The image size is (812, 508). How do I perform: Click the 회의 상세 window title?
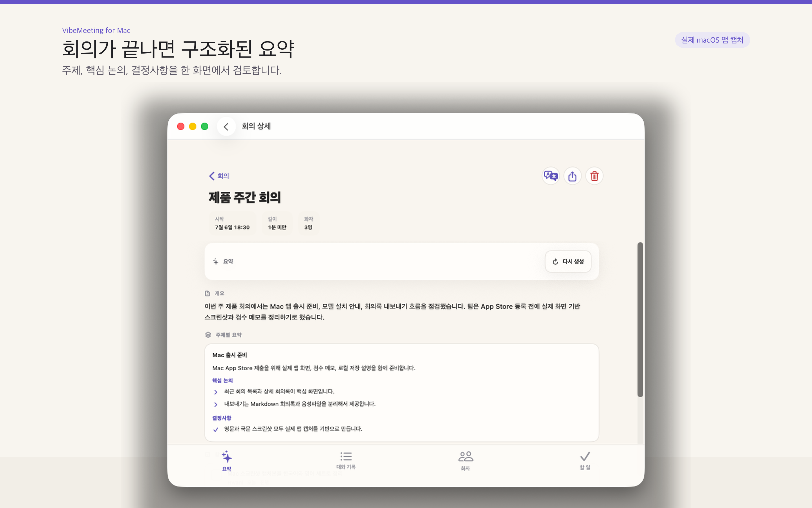[x=256, y=126]
